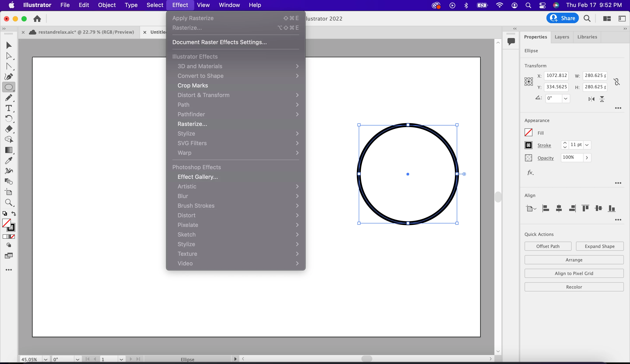The image size is (630, 364).
Task: Select the Type tool
Action: click(9, 108)
